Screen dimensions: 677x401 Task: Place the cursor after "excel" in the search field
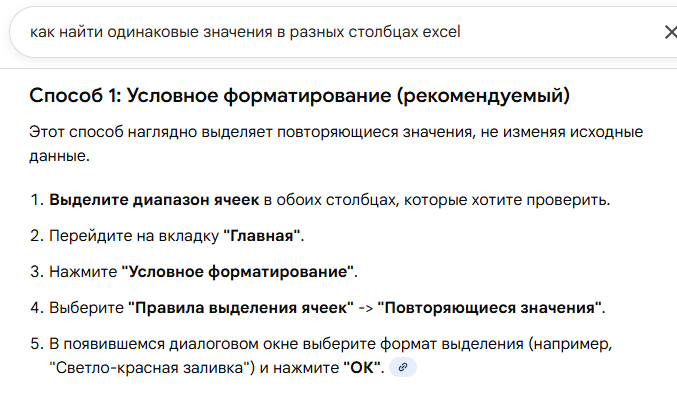point(462,32)
